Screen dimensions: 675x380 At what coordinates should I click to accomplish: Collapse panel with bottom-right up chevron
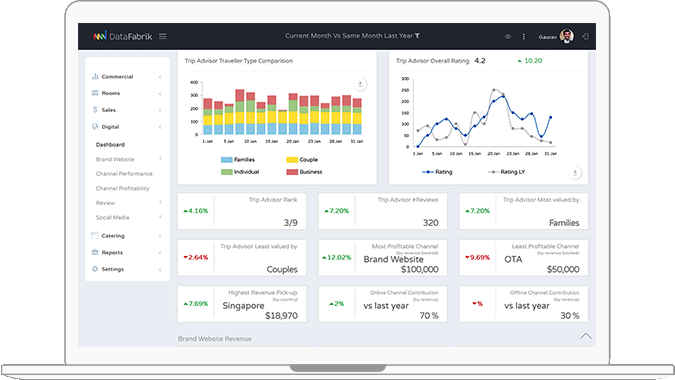pos(585,336)
